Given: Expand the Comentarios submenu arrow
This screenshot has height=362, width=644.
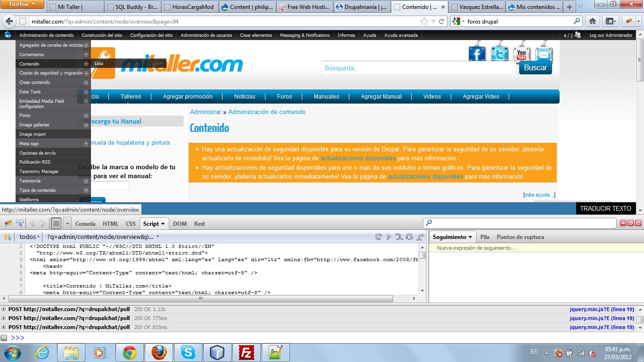Looking at the screenshot, I should pyautogui.click(x=86, y=54).
